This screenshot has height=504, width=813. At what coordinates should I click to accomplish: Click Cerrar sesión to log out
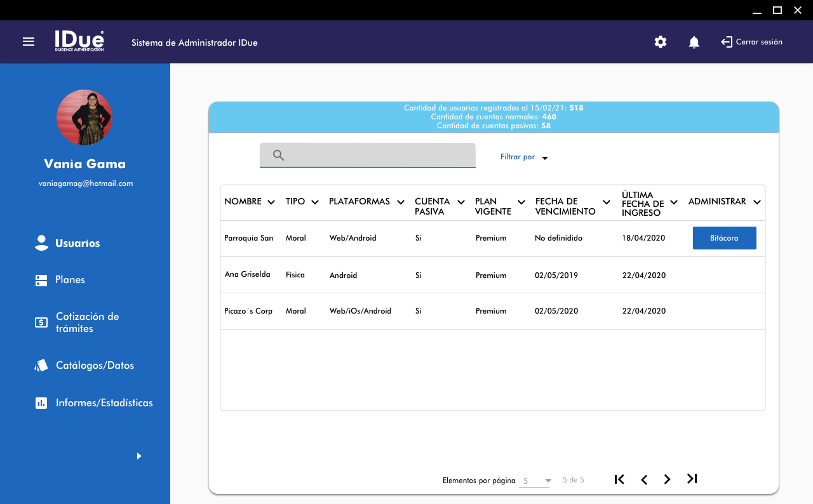coord(752,43)
